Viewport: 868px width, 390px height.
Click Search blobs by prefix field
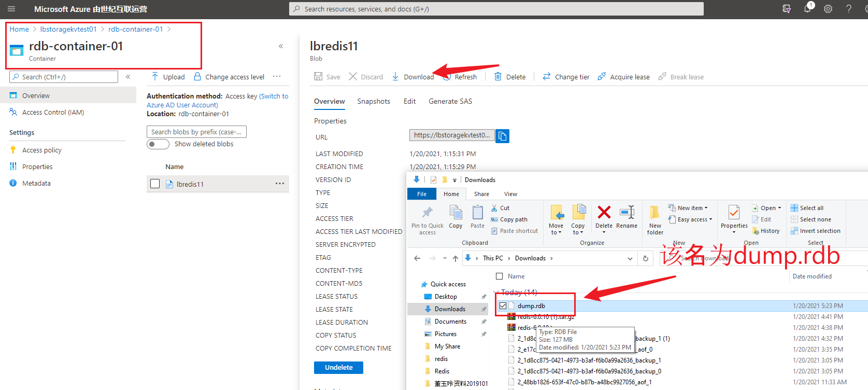(x=196, y=132)
